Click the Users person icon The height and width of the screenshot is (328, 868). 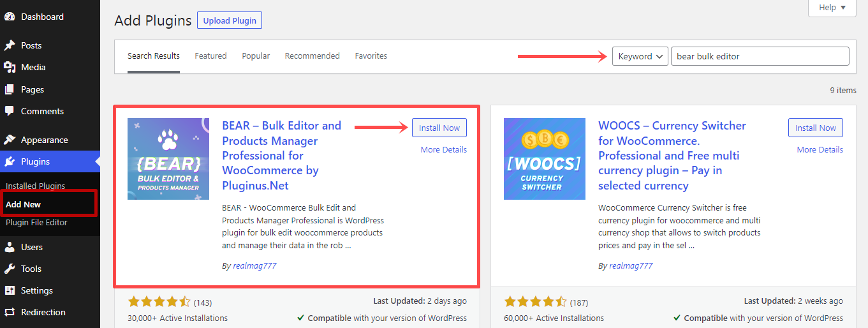pos(10,247)
